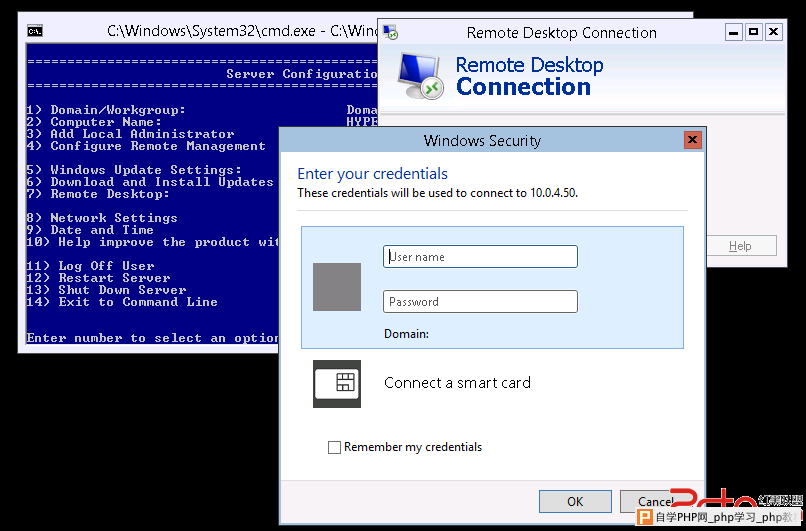Click 'Domain/Workgroup:' line in cmd window

106,110
